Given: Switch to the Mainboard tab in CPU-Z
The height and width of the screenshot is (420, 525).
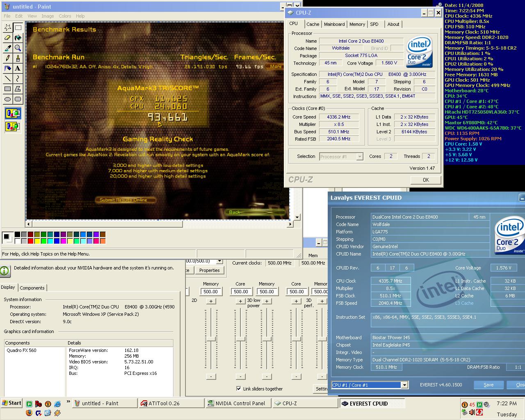Looking at the screenshot, I should point(334,24).
